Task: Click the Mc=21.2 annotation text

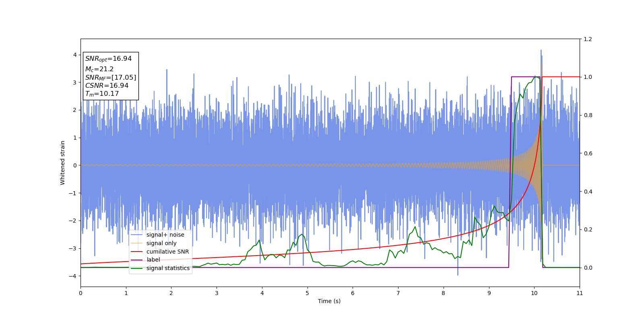Action: point(99,69)
